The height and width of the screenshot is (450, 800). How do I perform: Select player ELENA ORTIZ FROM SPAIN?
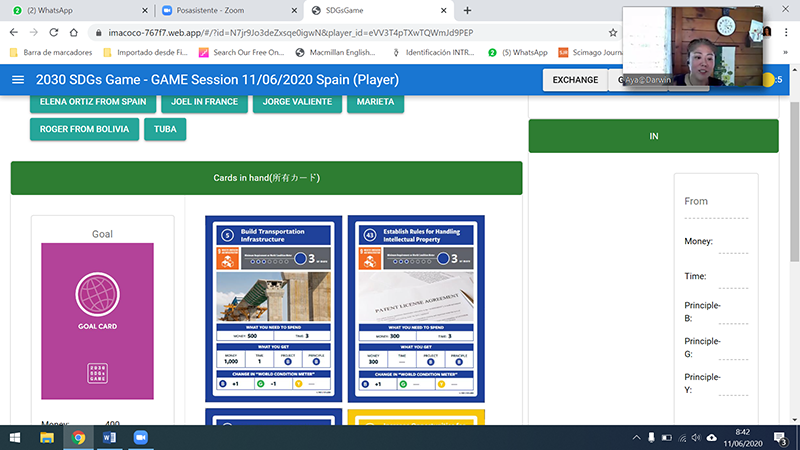click(93, 102)
